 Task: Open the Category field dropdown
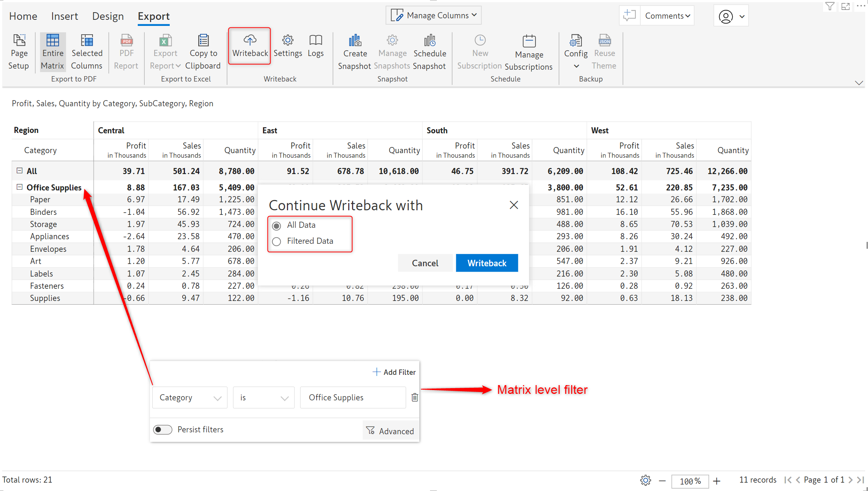click(190, 398)
